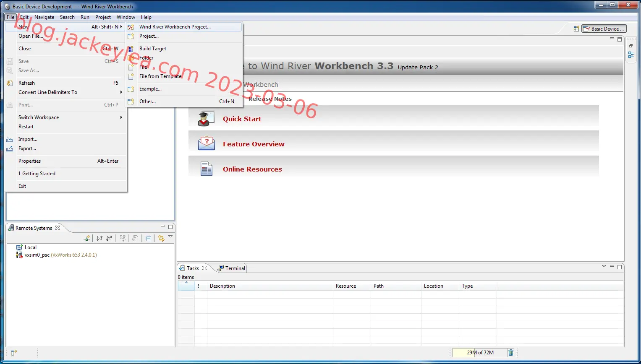The height and width of the screenshot is (364, 641).
Task: Sort tasks by Path column
Action: point(396,286)
